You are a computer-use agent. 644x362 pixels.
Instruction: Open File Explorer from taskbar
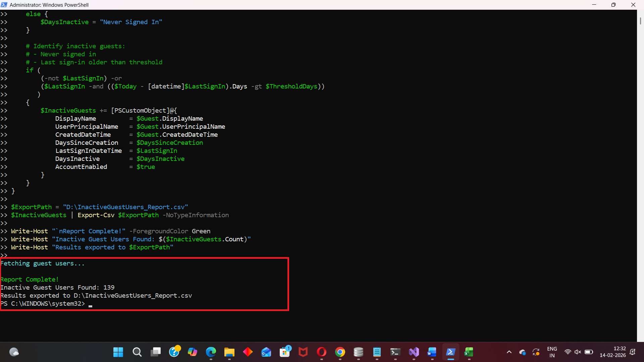229,352
